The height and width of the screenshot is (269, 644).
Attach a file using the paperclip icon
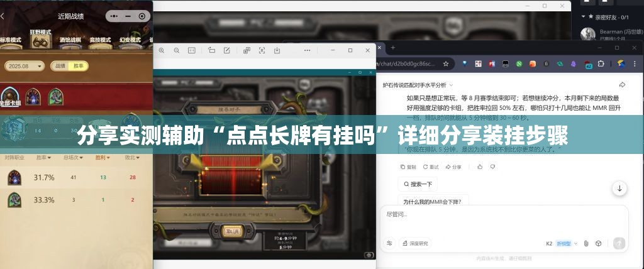pos(586,243)
